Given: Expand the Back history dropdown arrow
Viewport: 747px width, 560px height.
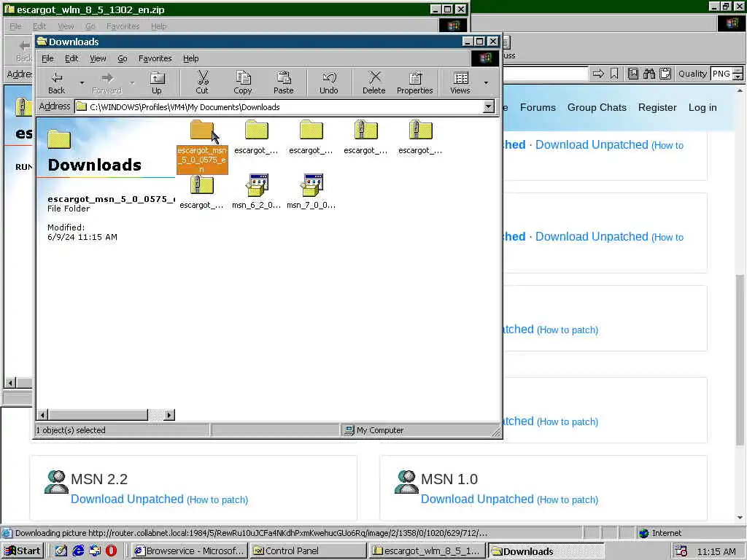Looking at the screenshot, I should coord(82,83).
